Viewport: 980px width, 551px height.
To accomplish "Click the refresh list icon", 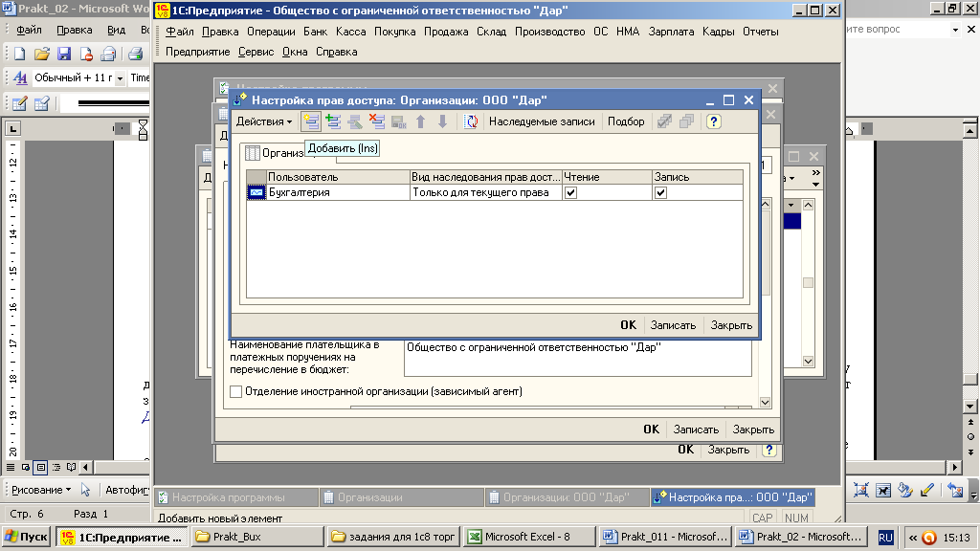I will click(471, 121).
